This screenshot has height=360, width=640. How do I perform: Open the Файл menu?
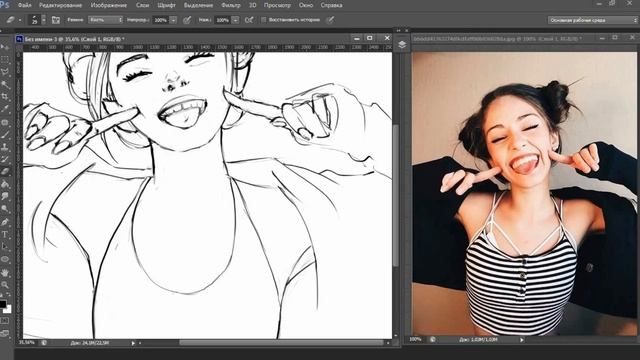[24, 5]
